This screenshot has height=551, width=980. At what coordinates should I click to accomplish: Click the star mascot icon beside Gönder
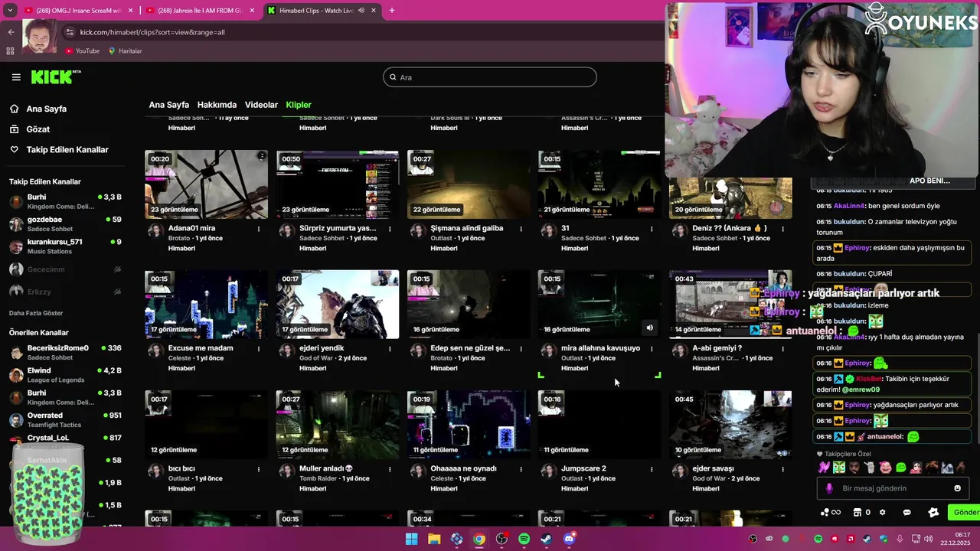point(933,512)
